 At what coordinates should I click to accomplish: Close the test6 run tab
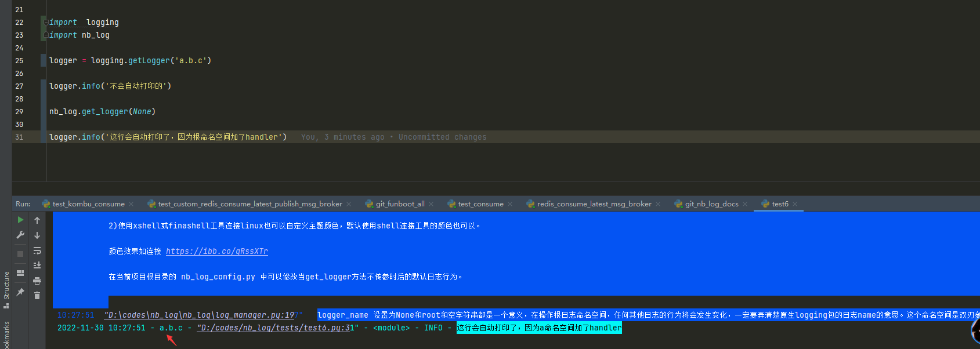(795, 204)
